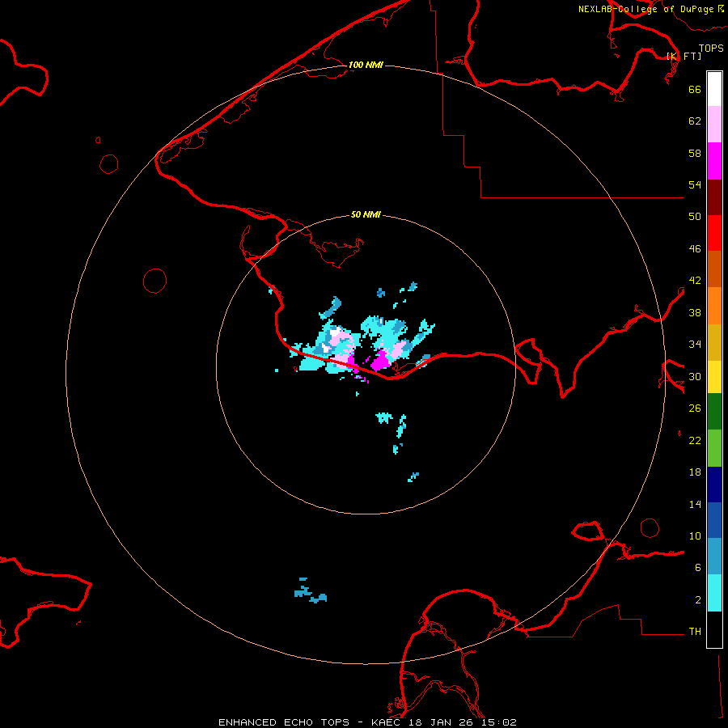The width and height of the screenshot is (728, 728).
Task: Click the '100 NMI' range ring label
Action: click(366, 65)
